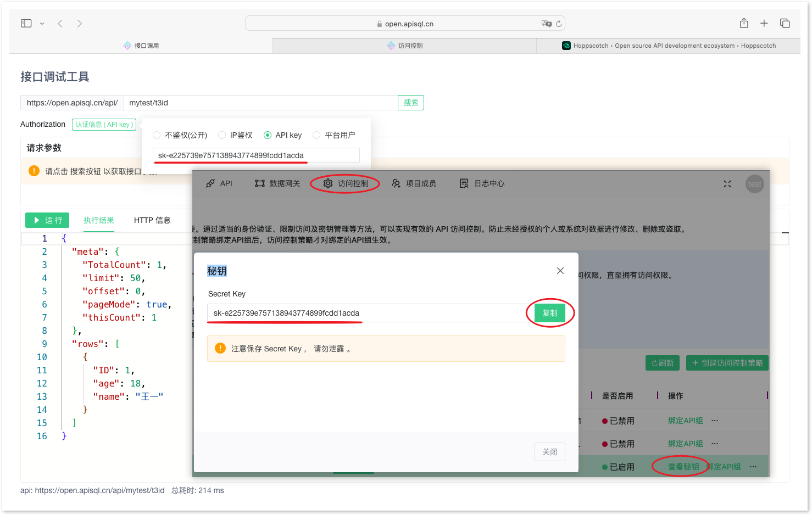Image resolution: width=812 pixels, height=515 pixels.
Task: Open the HTTP 信息 tab
Action: click(152, 220)
